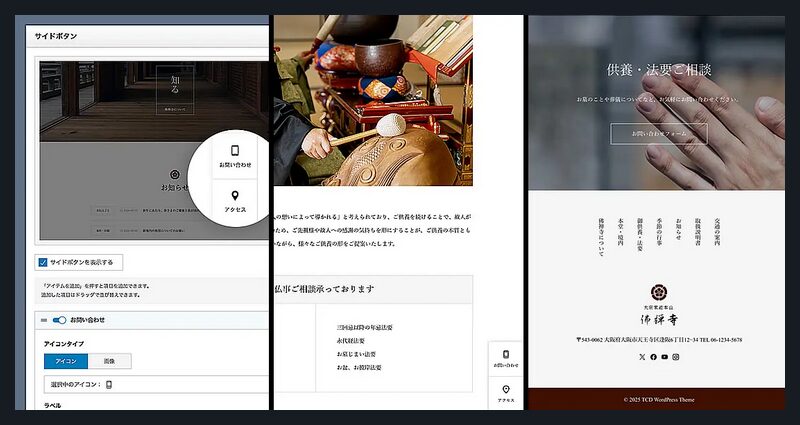Click the サイドボタン panel header
Viewport: 800px width, 425px height.
(x=147, y=36)
